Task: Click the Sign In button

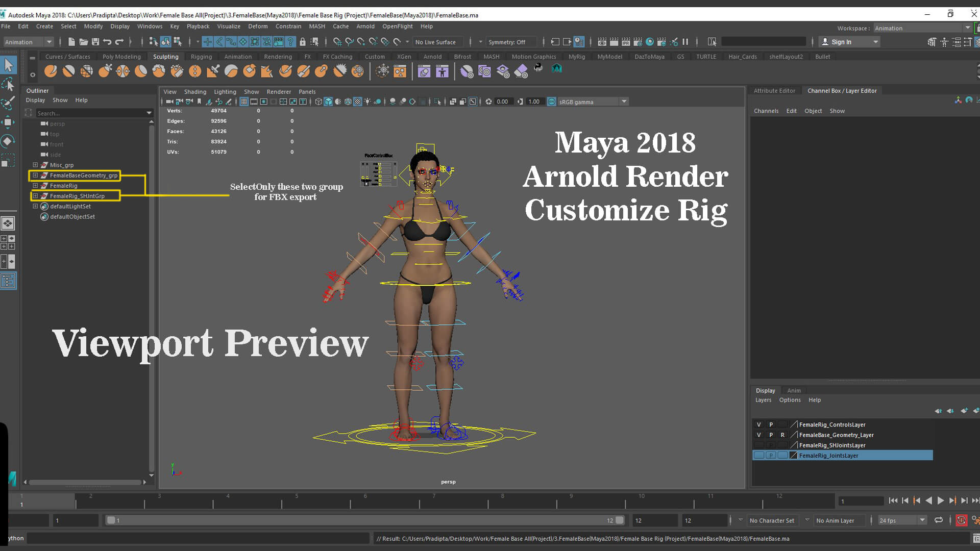Action: click(x=850, y=42)
